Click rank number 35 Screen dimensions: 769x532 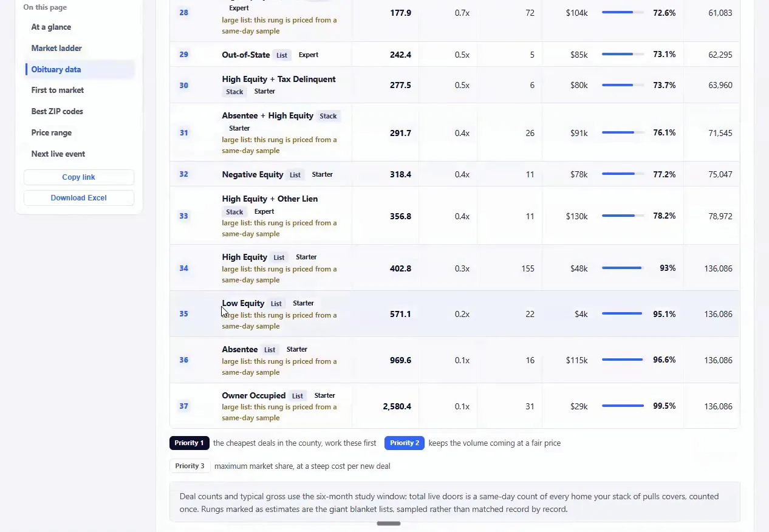click(183, 314)
